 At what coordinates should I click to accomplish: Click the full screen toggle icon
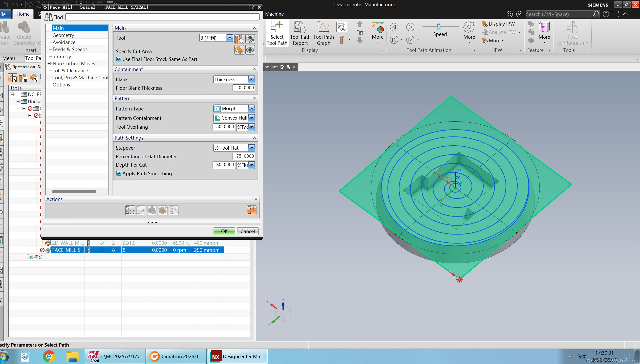tap(616, 14)
